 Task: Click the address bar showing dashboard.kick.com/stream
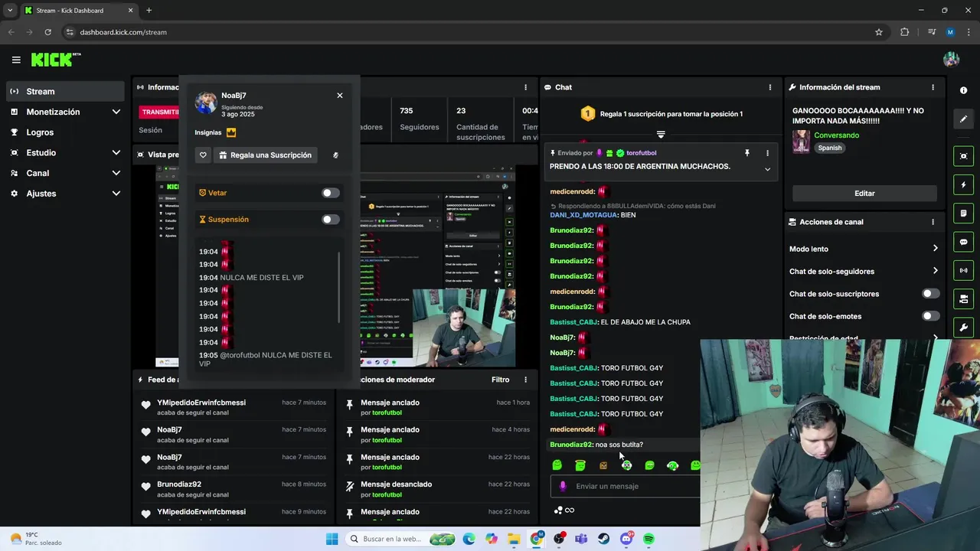(467, 32)
